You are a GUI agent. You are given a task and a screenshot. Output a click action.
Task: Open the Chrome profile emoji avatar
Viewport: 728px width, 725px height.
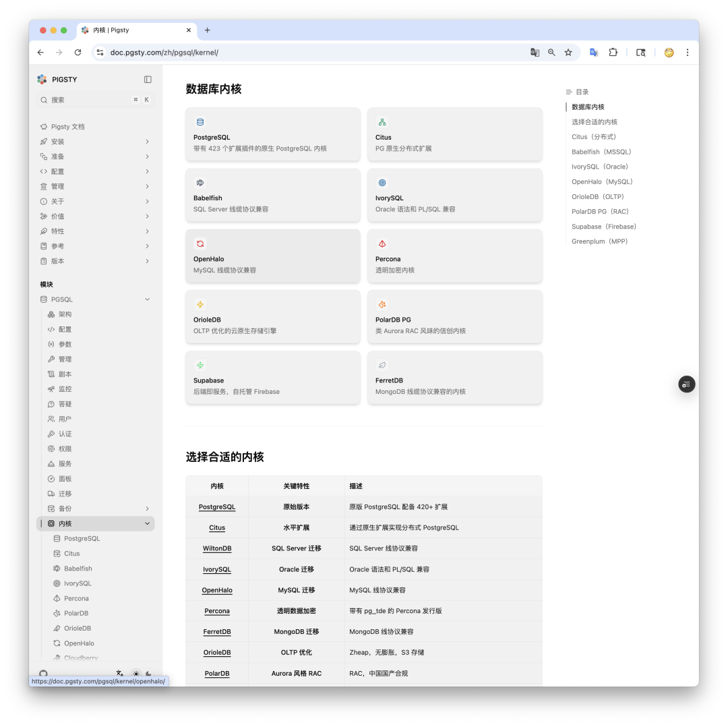[669, 53]
